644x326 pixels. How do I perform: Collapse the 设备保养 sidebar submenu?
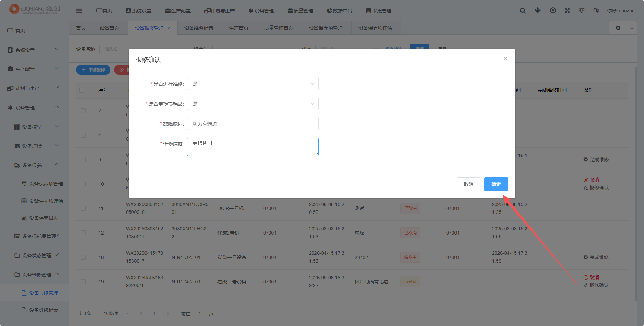coord(34,165)
